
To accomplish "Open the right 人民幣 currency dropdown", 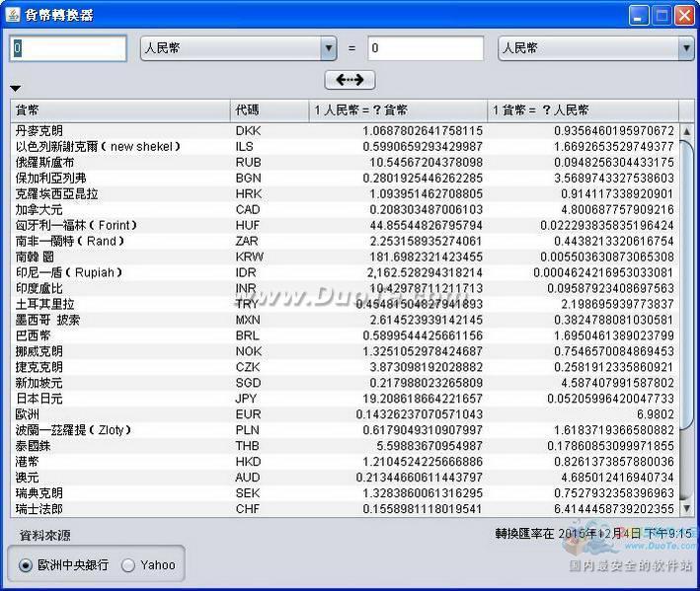I will 595,47.
